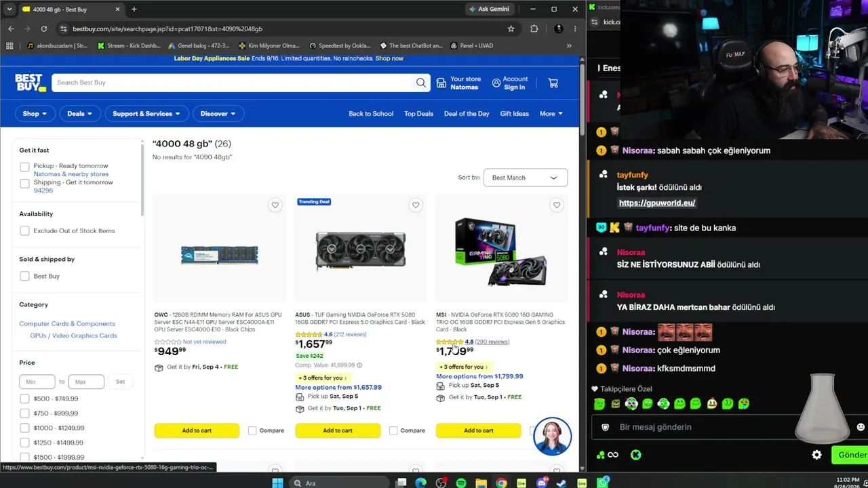Open the Chrome apps grid icon
Image resolution: width=868 pixels, height=488 pixels.
(x=9, y=45)
